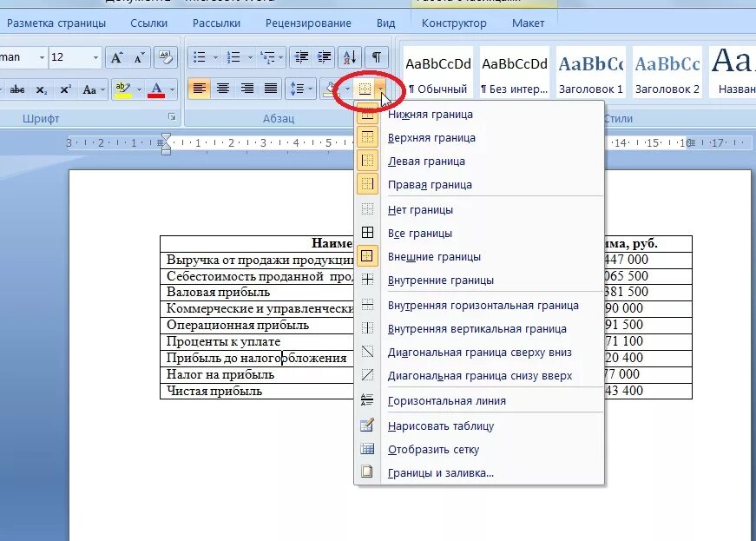Open Границы и заливка dialog
Image resolution: width=756 pixels, height=541 pixels.
tap(479, 473)
